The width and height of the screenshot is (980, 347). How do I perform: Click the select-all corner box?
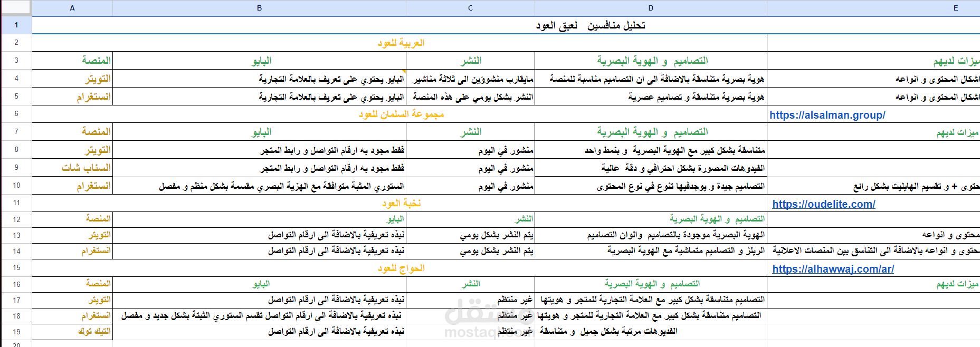[16, 8]
